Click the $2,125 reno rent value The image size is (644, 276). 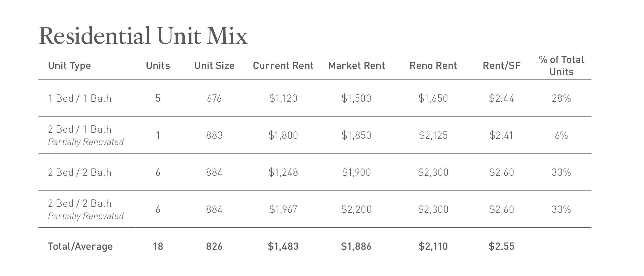433,135
